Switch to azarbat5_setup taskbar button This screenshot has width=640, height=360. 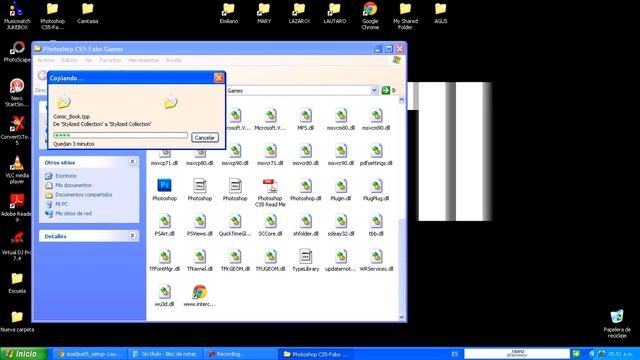pyautogui.click(x=90, y=354)
